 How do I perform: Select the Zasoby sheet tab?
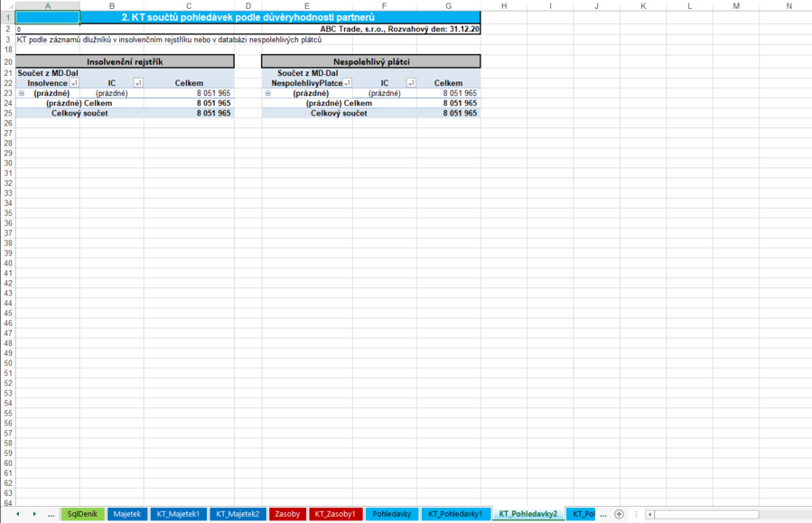[286, 514]
